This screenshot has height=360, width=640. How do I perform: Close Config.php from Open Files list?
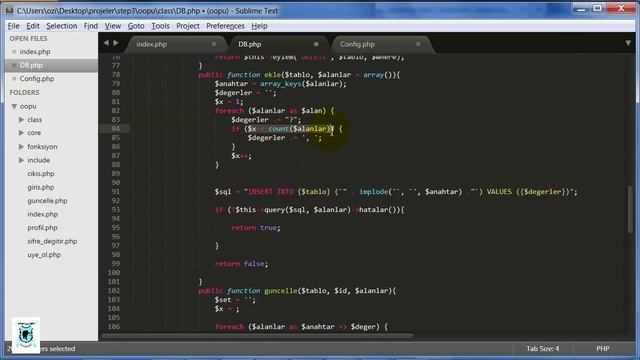click(14, 79)
